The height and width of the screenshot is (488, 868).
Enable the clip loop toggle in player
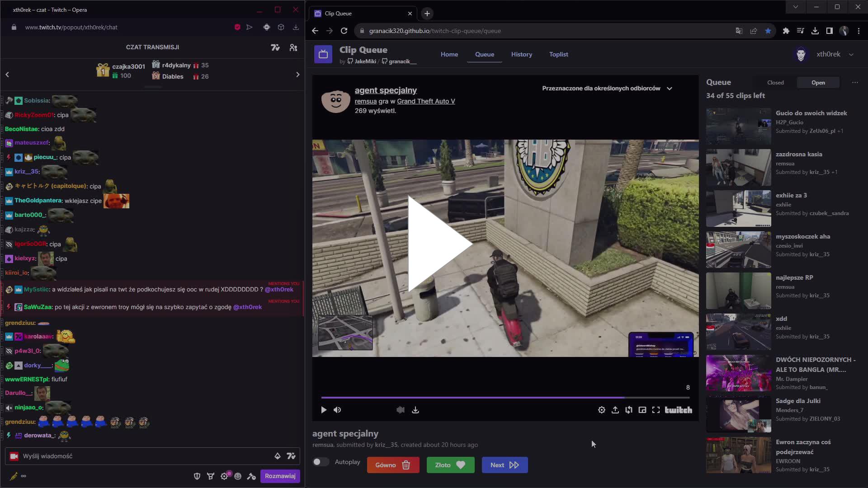(628, 410)
